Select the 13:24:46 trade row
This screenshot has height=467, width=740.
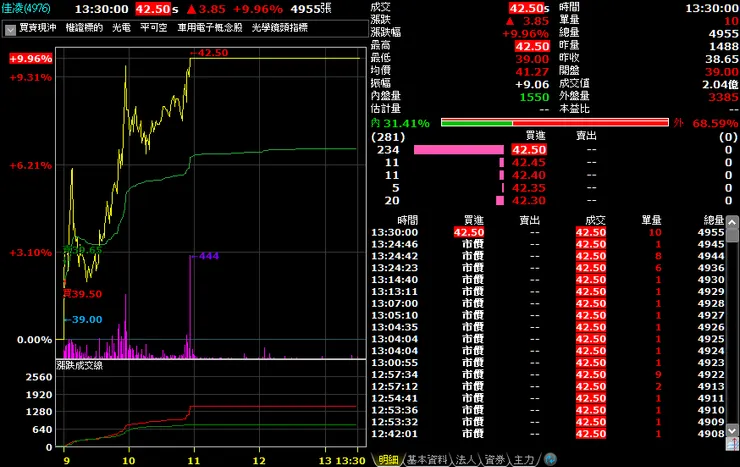point(547,244)
